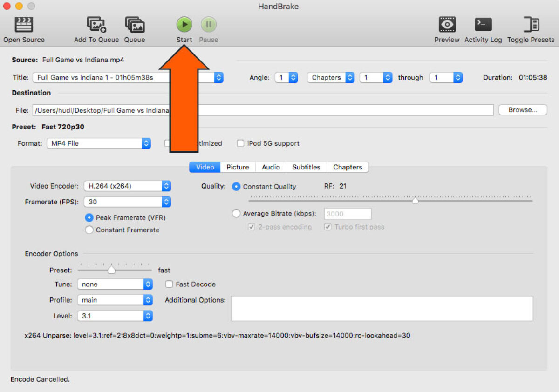Choose Average Bitrate (kbps) radio button
Viewport: 559px width, 392px height.
[x=236, y=214]
